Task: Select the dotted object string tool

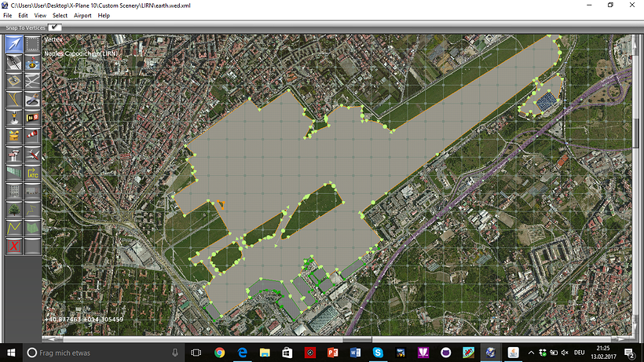Action: coord(32,210)
